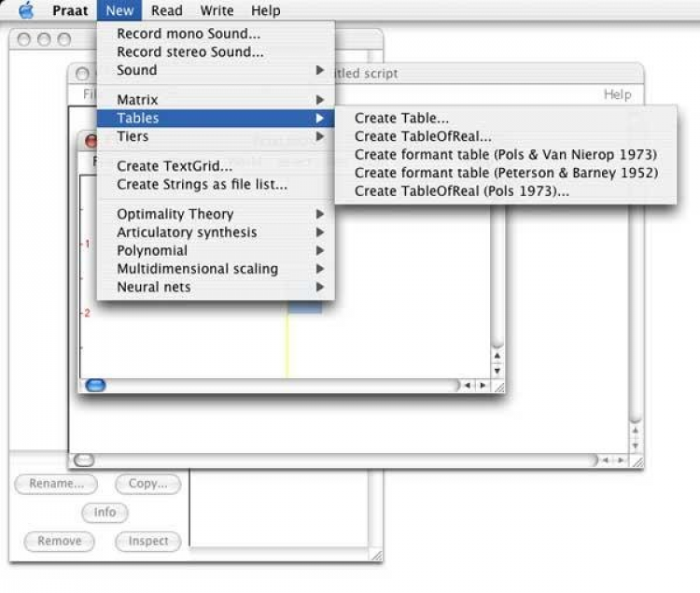Expand the Articulatory synthesis submenu
This screenshot has width=700, height=593.
(216, 233)
